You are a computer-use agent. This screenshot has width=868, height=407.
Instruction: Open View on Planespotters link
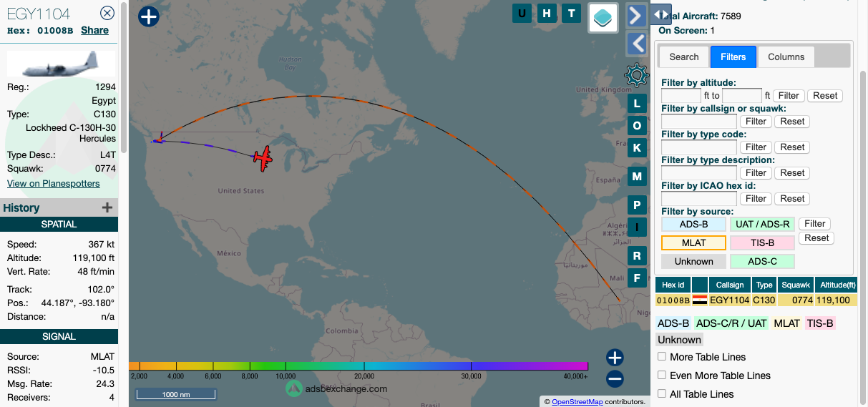tap(54, 184)
